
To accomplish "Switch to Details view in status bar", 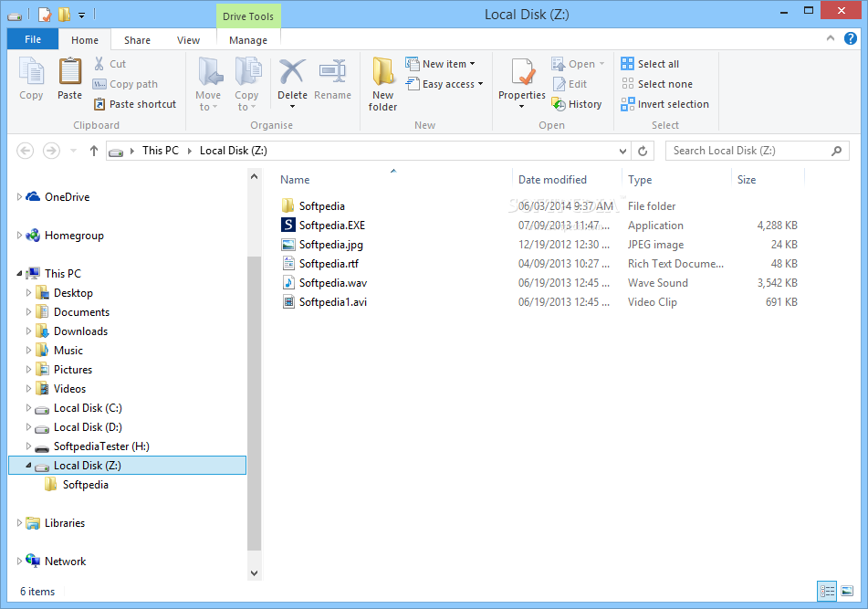I will pyautogui.click(x=827, y=592).
